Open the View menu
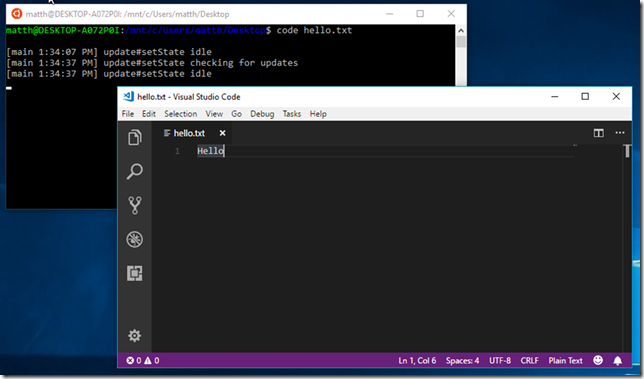This screenshot has height=379, width=644. [x=214, y=114]
